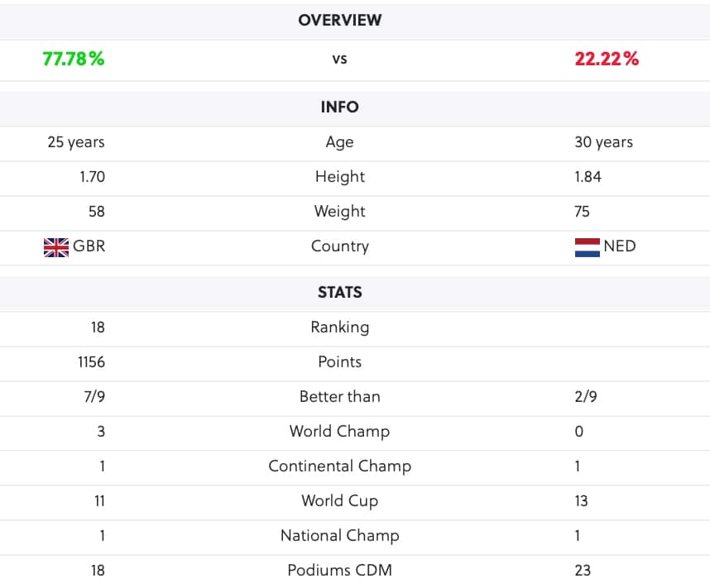The image size is (710, 588).
Task: Click the red 22.22% win percentage
Action: [607, 59]
